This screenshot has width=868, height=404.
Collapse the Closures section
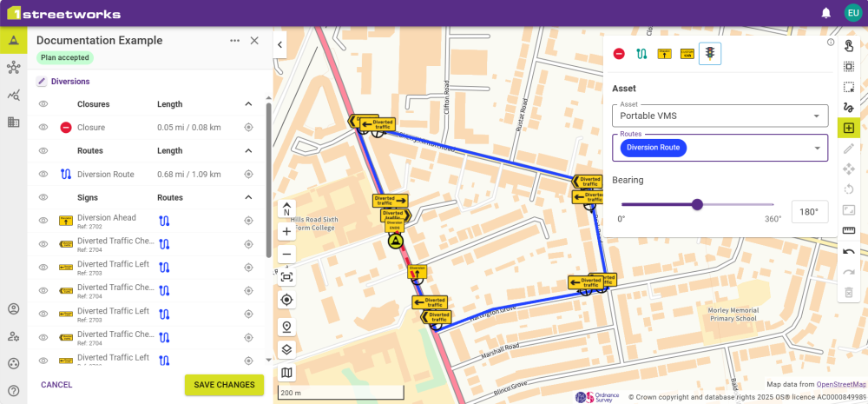click(248, 104)
